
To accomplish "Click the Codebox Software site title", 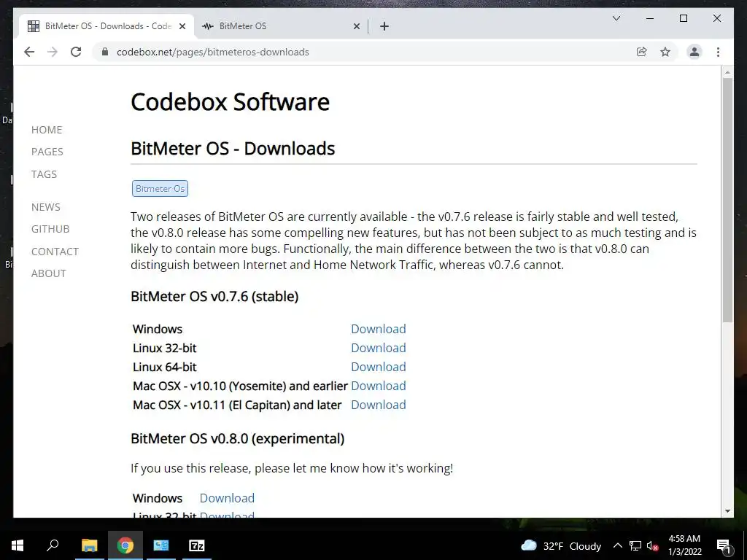I will (230, 102).
